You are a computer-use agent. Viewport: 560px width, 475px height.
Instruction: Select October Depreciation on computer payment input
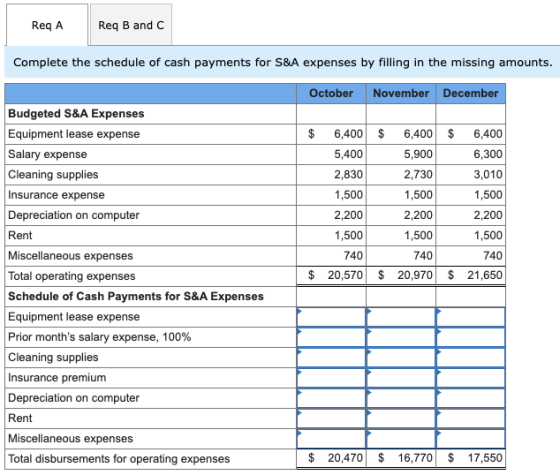[x=331, y=398]
